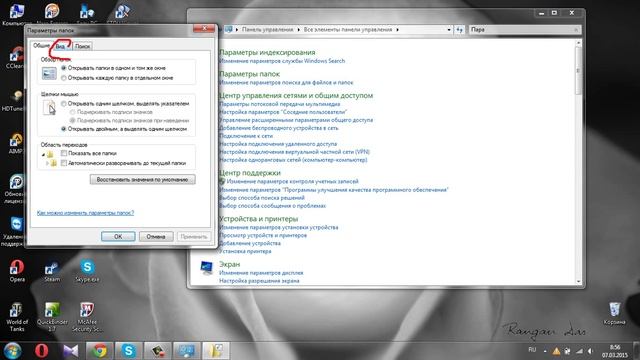Enable the Показать все папки checkbox

click(64, 153)
